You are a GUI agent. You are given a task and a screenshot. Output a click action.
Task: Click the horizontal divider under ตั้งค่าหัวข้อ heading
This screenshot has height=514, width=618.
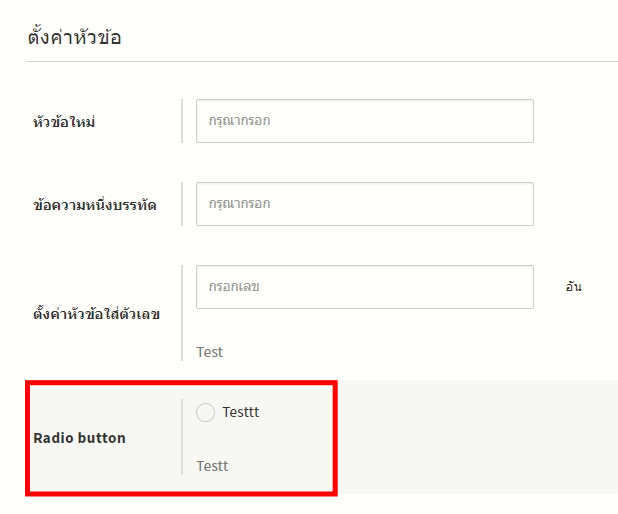(x=322, y=62)
